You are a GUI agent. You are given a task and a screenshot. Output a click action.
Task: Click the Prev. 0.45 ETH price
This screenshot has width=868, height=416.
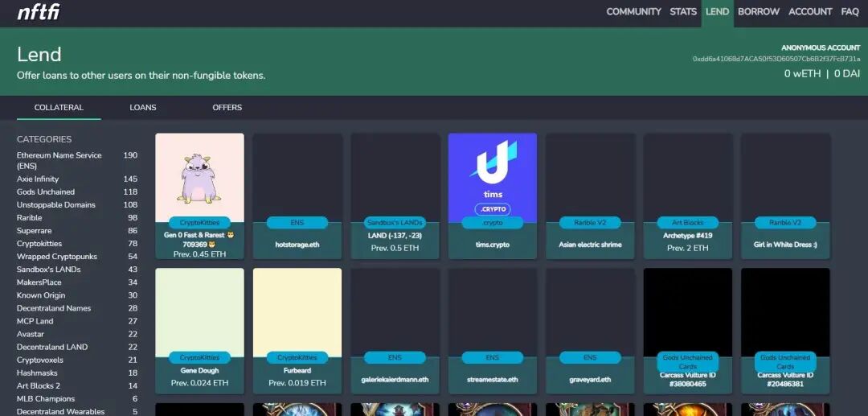[x=200, y=253]
